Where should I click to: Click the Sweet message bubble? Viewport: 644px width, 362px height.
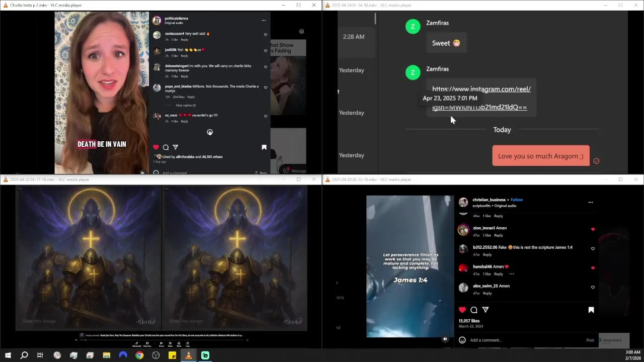point(446,43)
